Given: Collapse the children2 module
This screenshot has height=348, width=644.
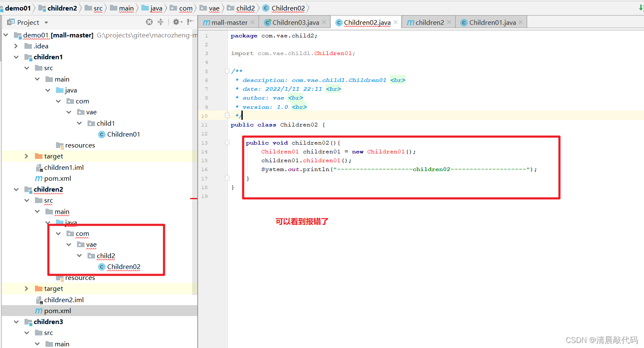Looking at the screenshot, I should click(x=16, y=190).
